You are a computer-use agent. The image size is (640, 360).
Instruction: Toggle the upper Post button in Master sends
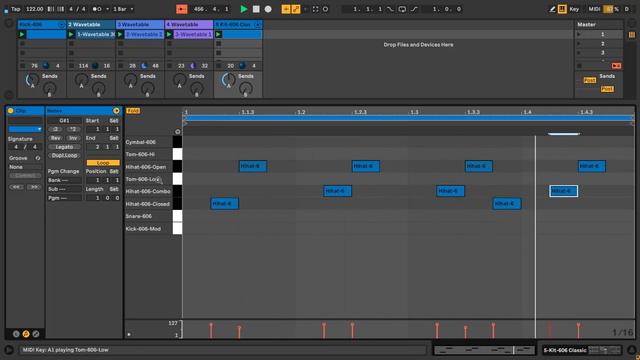point(589,80)
